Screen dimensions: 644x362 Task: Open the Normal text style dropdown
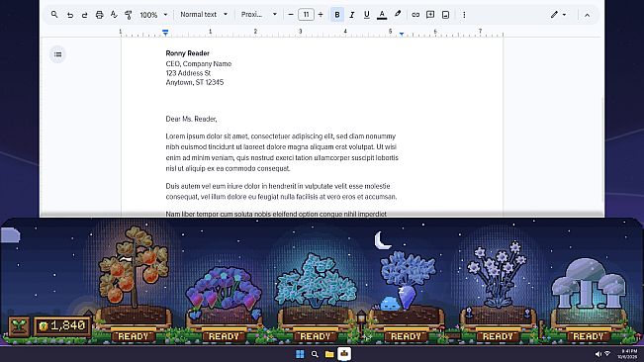tap(204, 15)
